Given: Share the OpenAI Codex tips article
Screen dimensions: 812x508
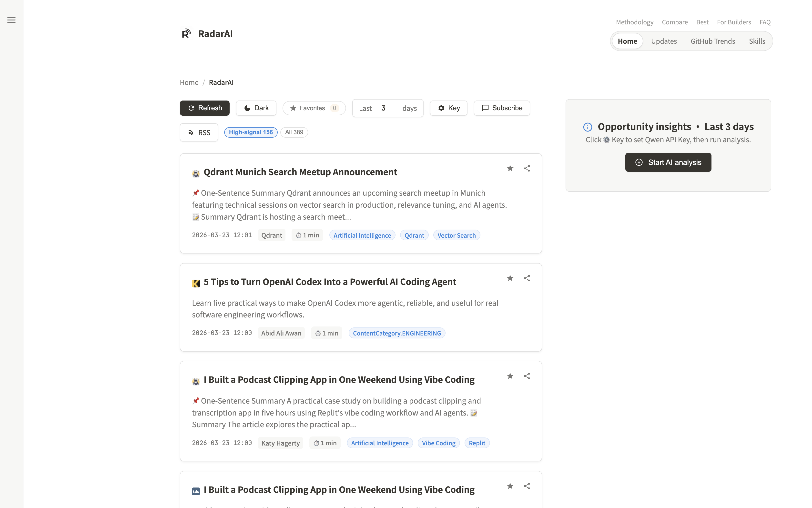Looking at the screenshot, I should click(527, 278).
